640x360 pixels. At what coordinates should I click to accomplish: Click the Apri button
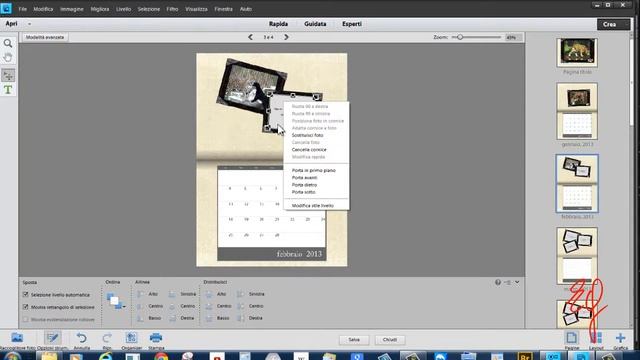coord(11,24)
